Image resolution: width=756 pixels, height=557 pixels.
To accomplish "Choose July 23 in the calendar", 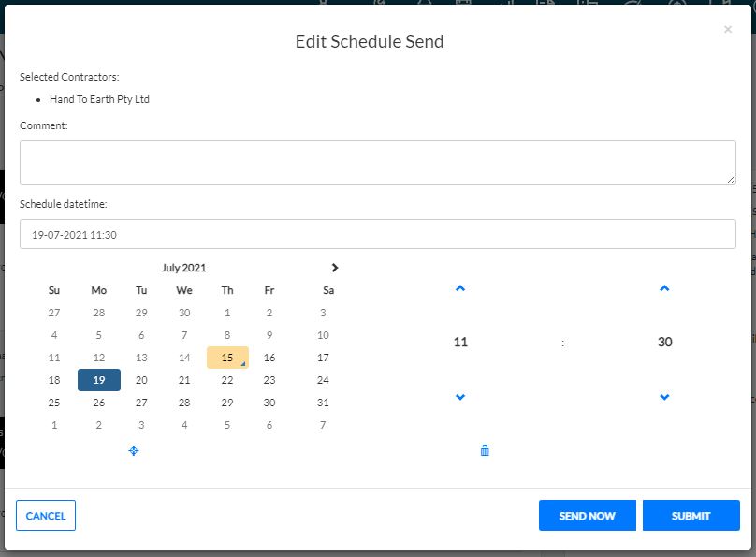I will (269, 380).
